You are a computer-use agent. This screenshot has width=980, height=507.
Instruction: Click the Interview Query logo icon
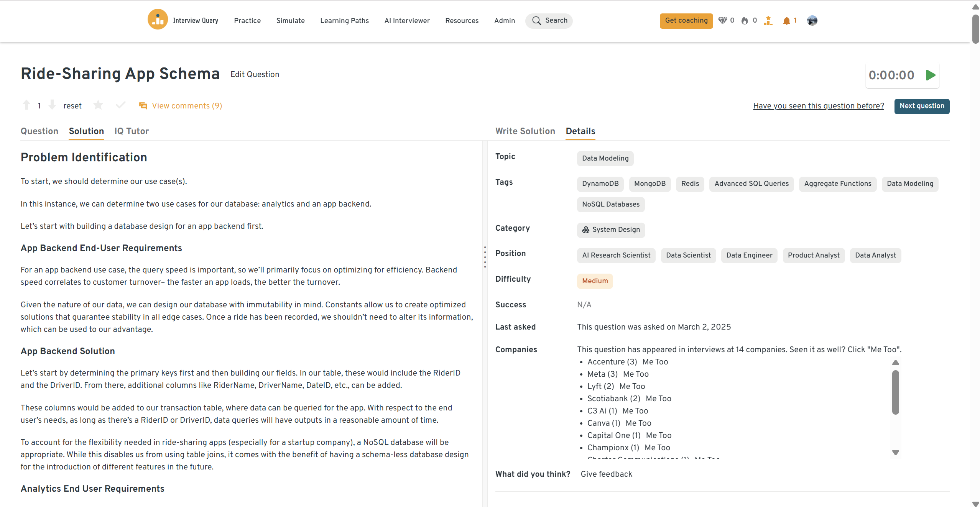click(x=158, y=20)
